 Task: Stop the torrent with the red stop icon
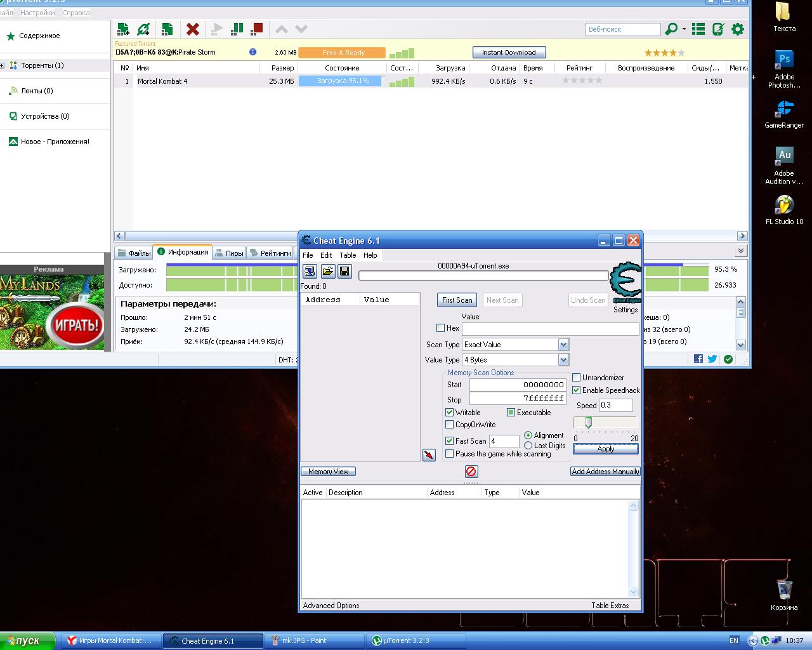[x=257, y=29]
